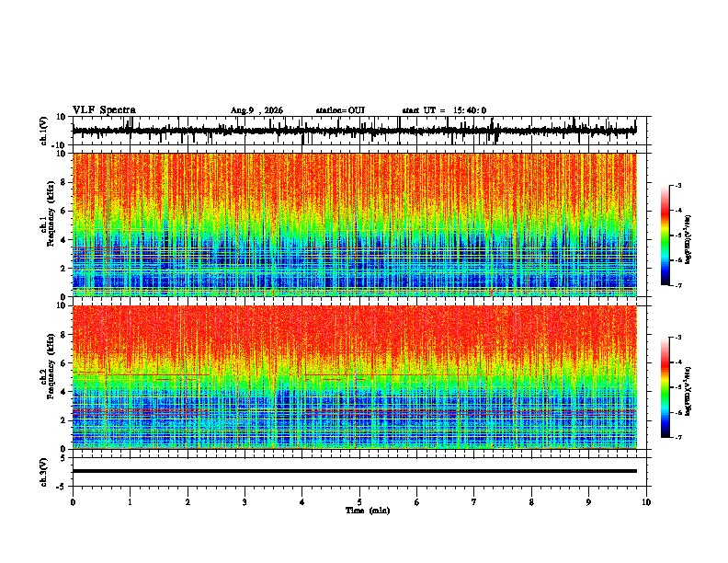Select the "start UT = 15:40:0" header text
Screen dimensions: 728x563
(444, 110)
